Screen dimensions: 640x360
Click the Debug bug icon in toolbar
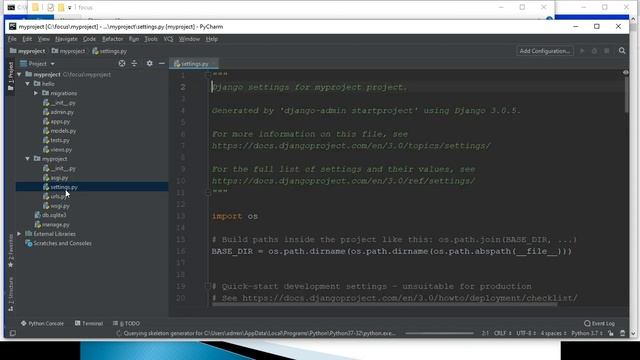point(594,51)
